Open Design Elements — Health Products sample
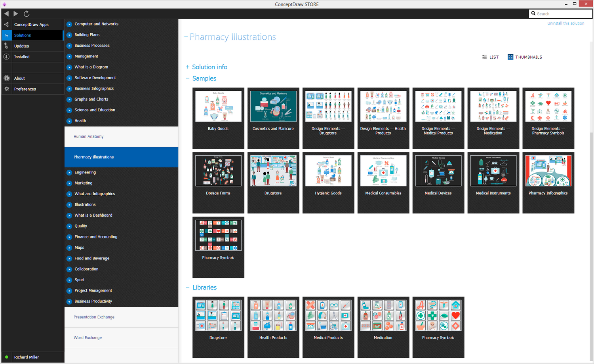The width and height of the screenshot is (594, 364). tap(383, 118)
